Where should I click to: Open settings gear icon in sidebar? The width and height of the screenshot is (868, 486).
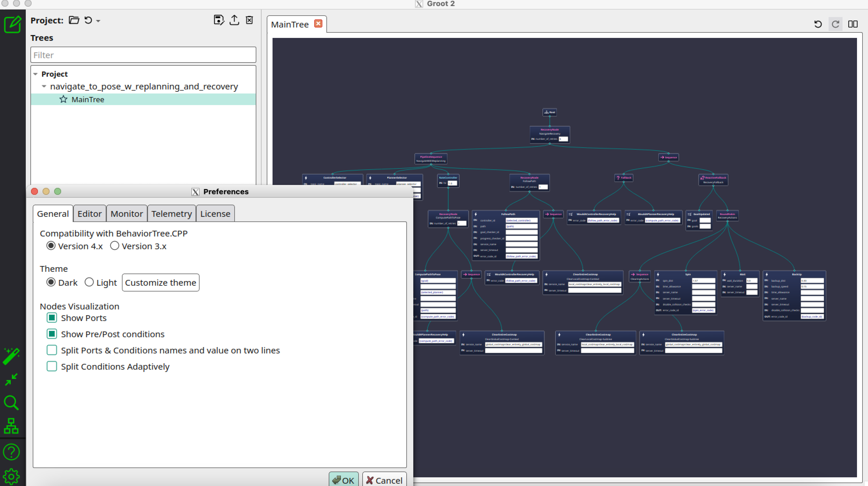(11, 476)
